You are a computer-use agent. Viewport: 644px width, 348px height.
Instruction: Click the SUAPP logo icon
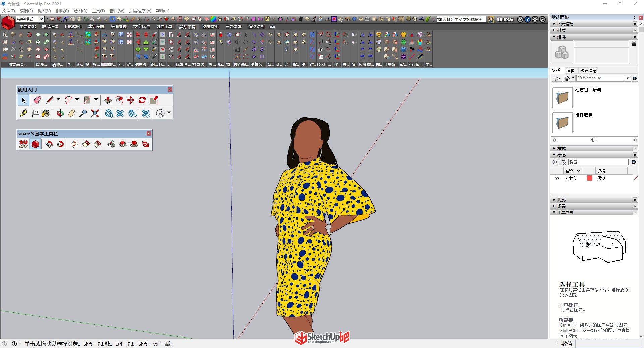(23, 144)
